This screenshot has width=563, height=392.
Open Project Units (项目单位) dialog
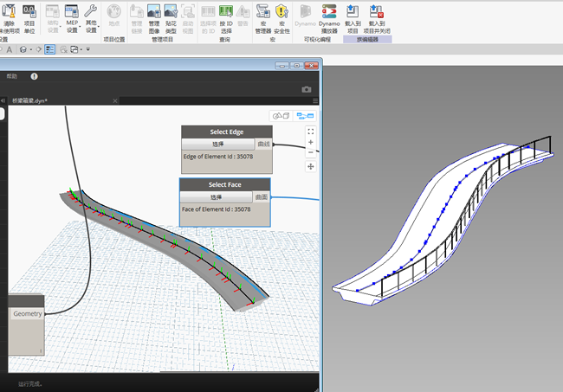pos(29,19)
